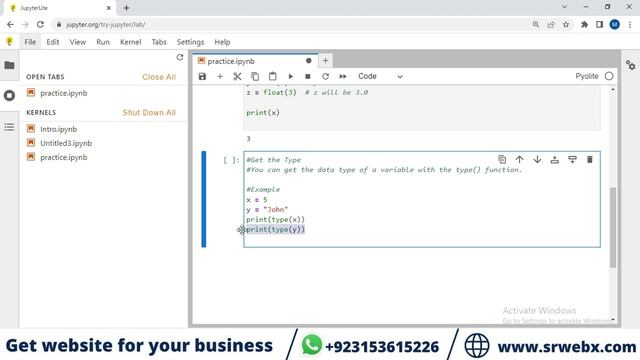Click the blue cell collapser bar
This screenshot has width=640, height=360.
click(204, 199)
